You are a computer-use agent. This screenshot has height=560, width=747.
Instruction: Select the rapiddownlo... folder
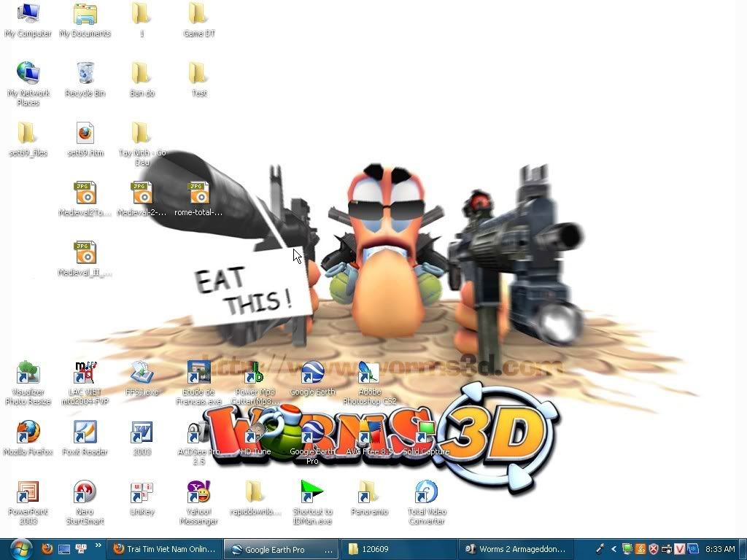click(x=255, y=498)
